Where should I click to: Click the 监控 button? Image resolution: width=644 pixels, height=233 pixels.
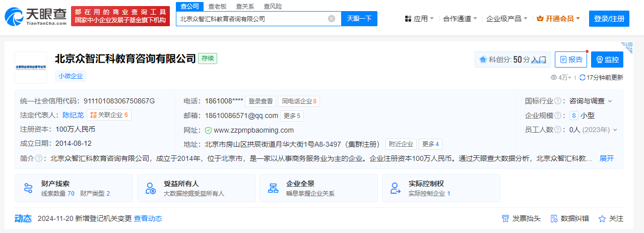point(607,60)
